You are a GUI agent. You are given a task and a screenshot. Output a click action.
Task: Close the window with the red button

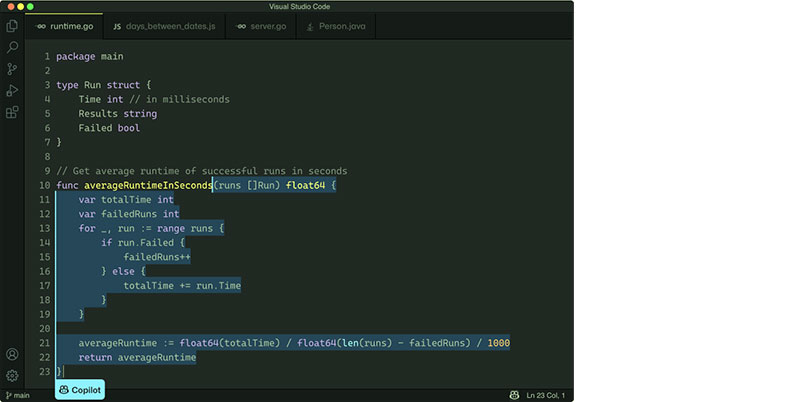11,7
